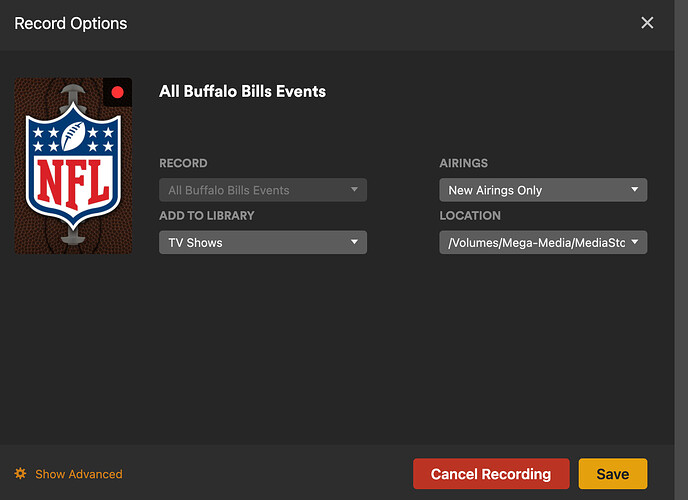Click the Record Options heading text
The width and height of the screenshot is (688, 500).
coord(71,23)
